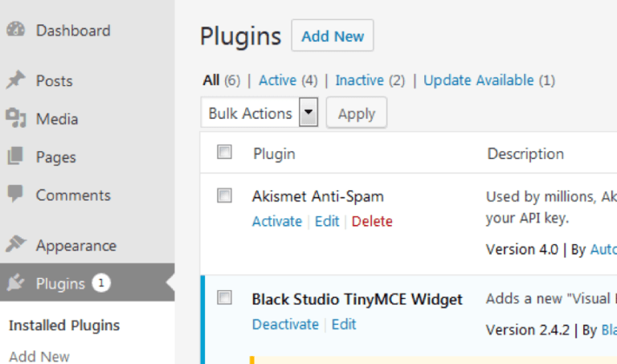Screen dimensions: 617x364
Task: Filter plugins by Active (4)
Action: point(288,80)
